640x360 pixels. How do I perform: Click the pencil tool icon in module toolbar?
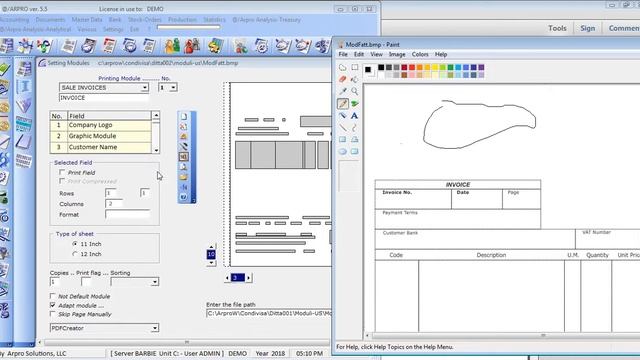(x=184, y=147)
